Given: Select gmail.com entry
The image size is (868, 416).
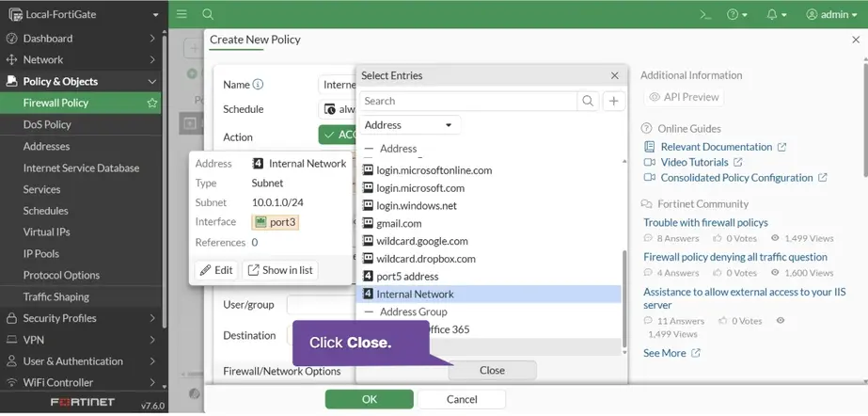Looking at the screenshot, I should click(x=392, y=224).
